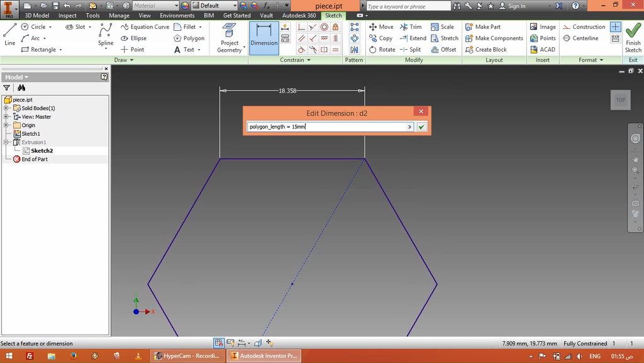Select the Offset tool

point(443,49)
